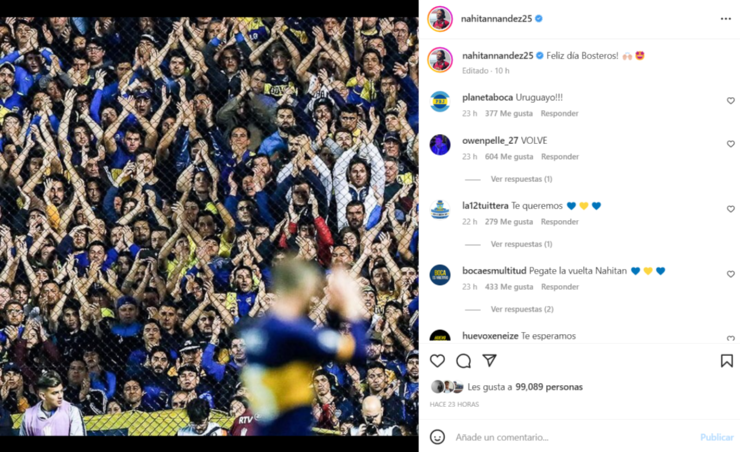Expand replies under owenpelle_27's comment

pyautogui.click(x=521, y=179)
